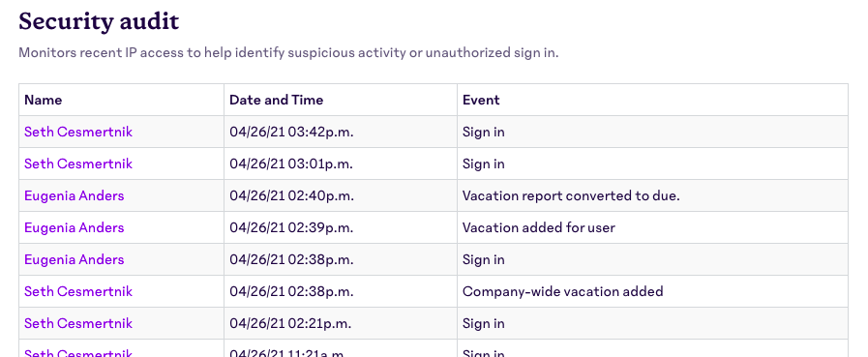Open Eugenia Anders link for Vacation added for user
Viewport: 868px width, 357px height.
pos(75,227)
